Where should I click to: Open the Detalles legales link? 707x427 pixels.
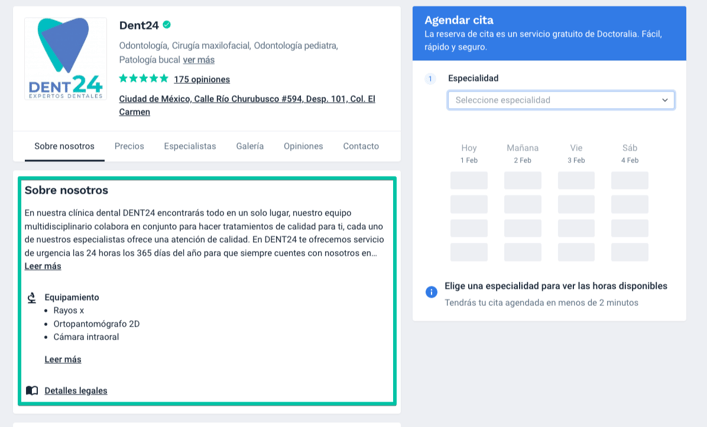(76, 390)
